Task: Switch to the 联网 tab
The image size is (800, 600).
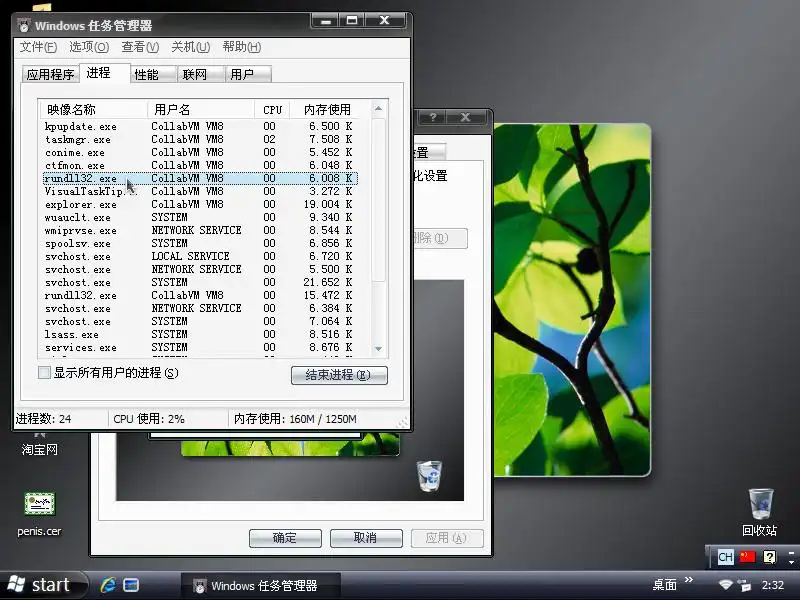Action: tap(201, 74)
